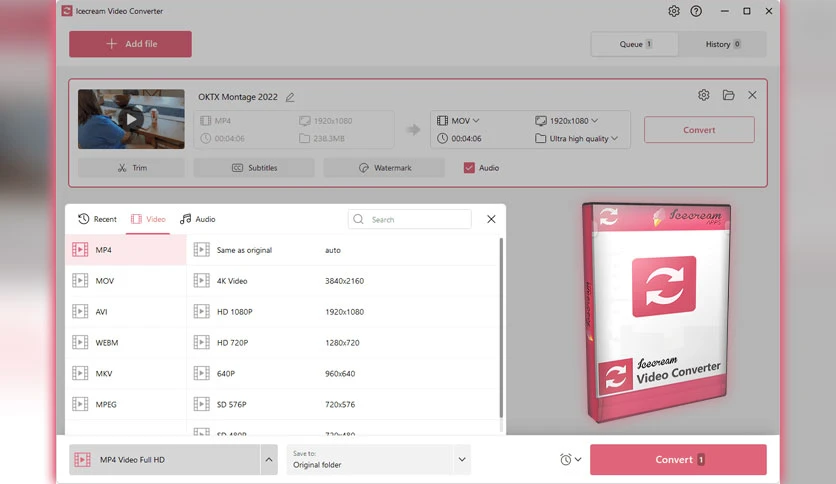This screenshot has height=484, width=836.
Task: Select WEBM format in list
Action: click(126, 343)
